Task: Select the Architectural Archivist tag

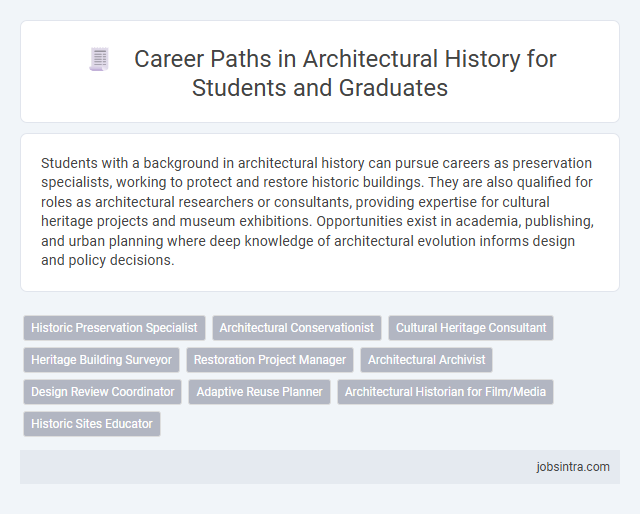Action: 427,360
